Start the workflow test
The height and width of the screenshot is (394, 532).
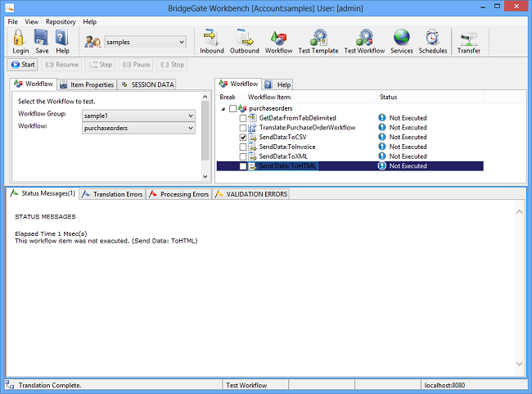[x=23, y=65]
